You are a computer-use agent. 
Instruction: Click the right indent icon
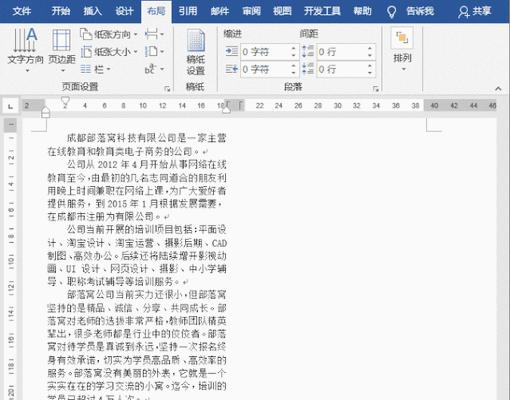[232, 69]
